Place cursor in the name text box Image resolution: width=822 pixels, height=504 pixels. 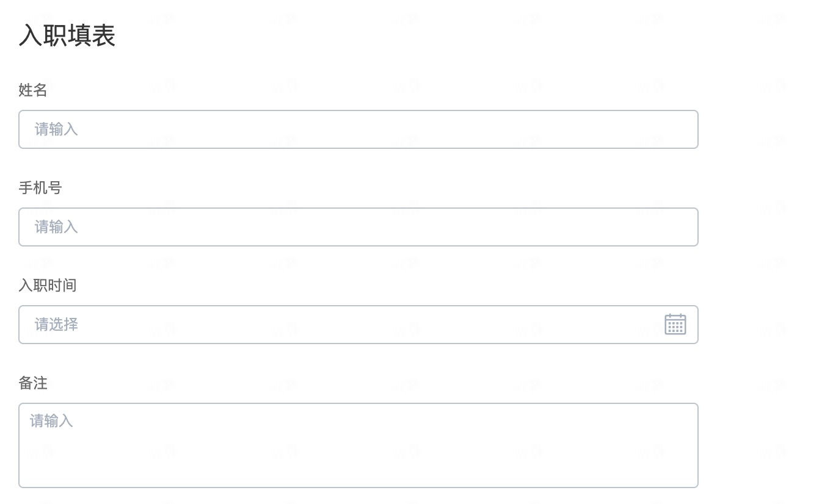tap(358, 129)
